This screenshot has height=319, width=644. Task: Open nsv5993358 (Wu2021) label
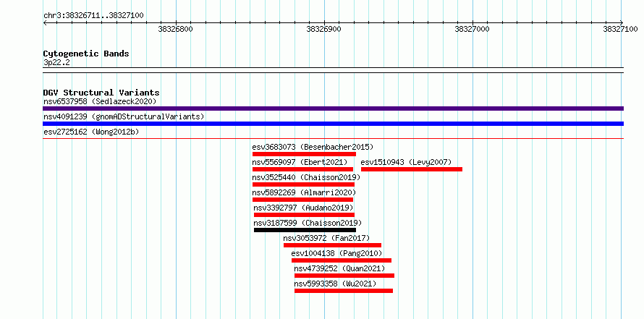(335, 284)
